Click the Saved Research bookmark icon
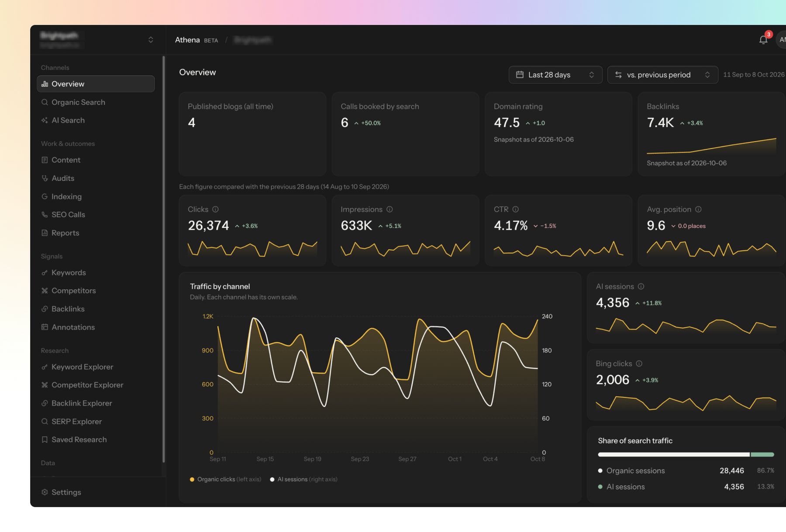This screenshot has width=786, height=532. pos(45,439)
